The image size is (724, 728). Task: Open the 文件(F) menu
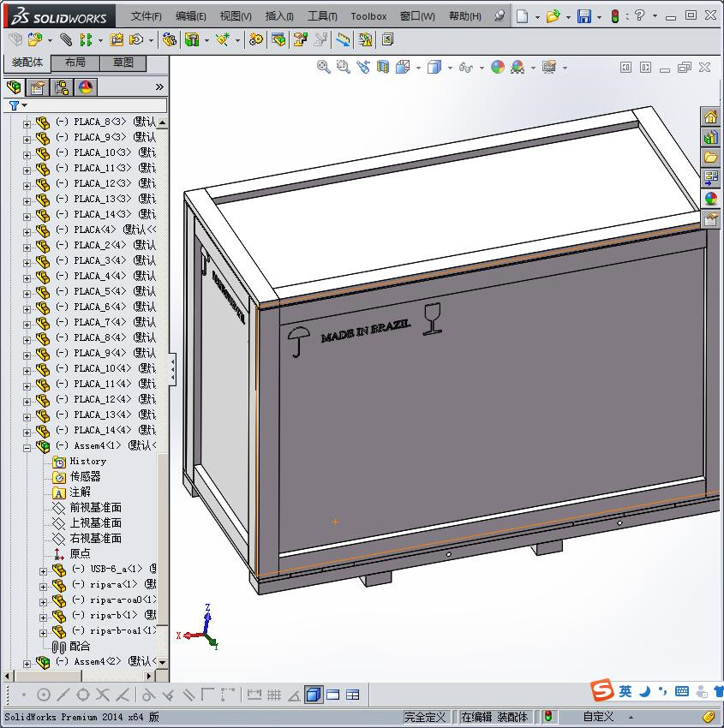(x=146, y=16)
